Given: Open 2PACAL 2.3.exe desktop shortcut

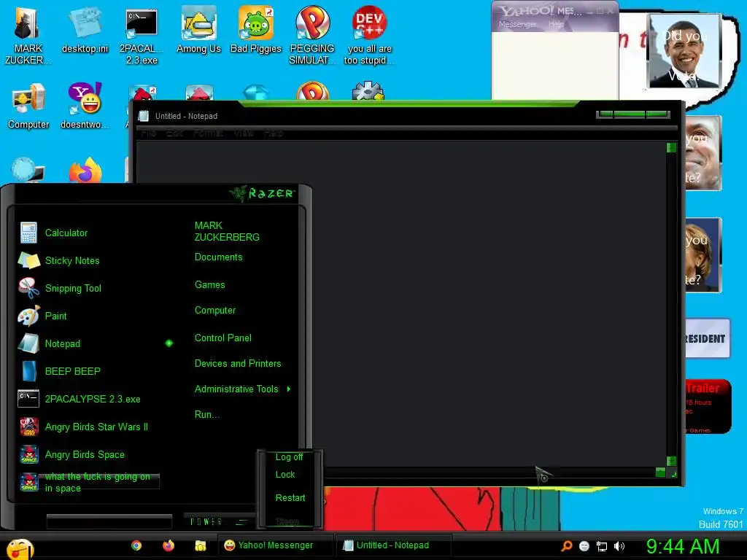Looking at the screenshot, I should tap(142, 36).
